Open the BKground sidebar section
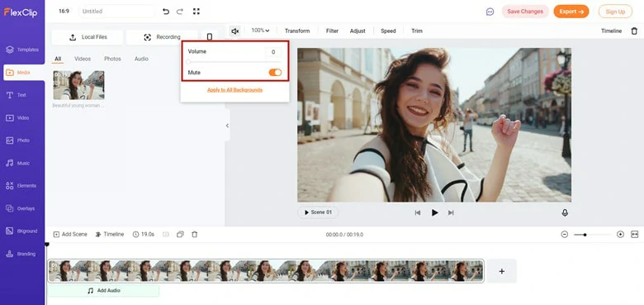 21,231
